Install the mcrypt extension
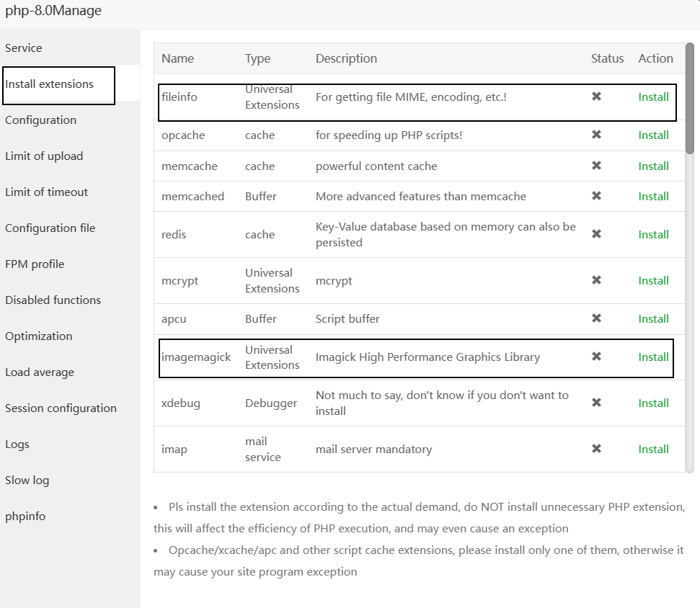 [653, 280]
